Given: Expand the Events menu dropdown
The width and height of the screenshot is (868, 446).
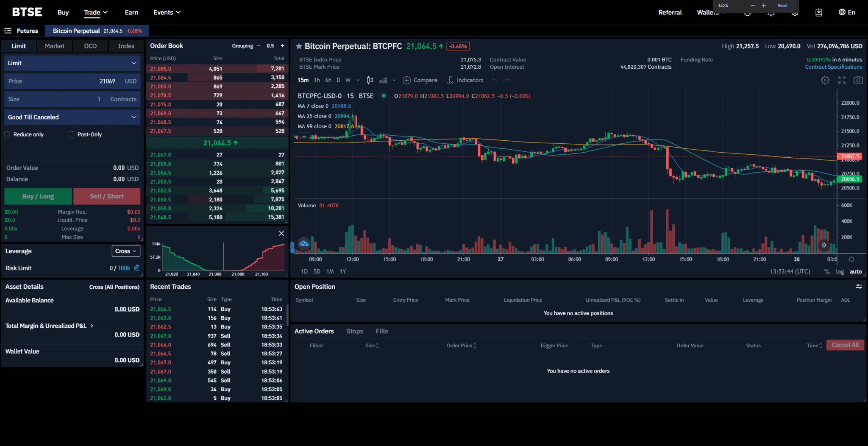Looking at the screenshot, I should click(167, 12).
